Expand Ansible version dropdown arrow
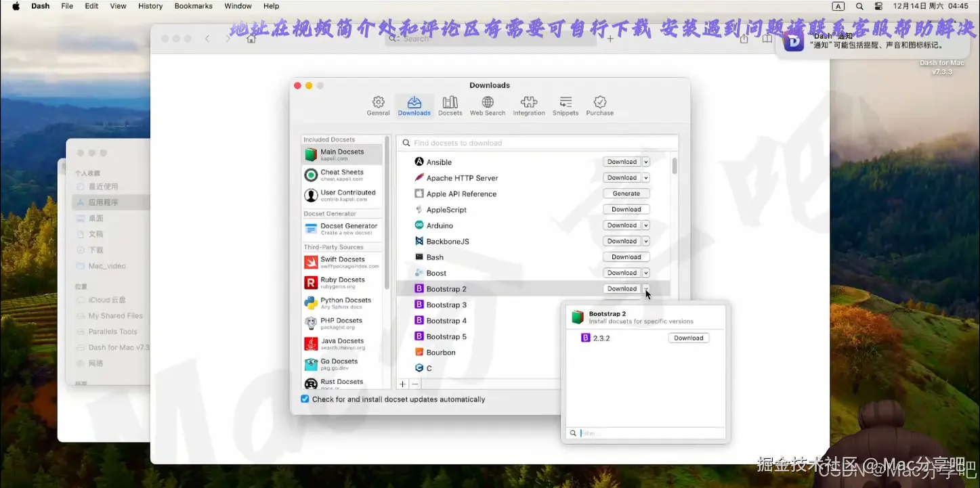This screenshot has width=980, height=488. click(645, 162)
